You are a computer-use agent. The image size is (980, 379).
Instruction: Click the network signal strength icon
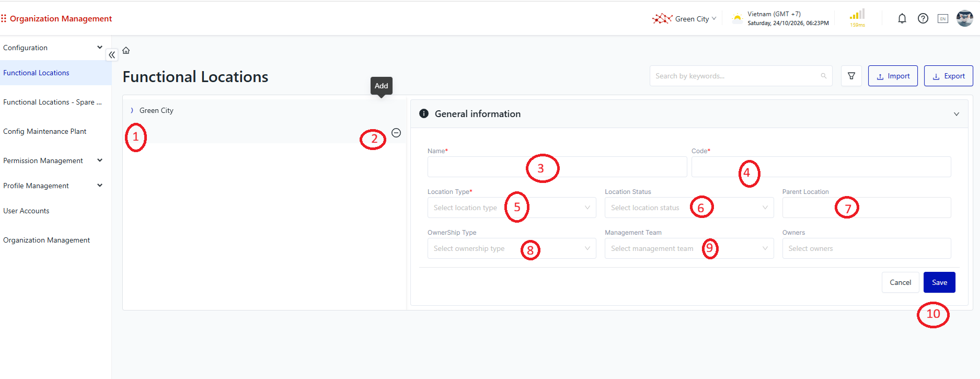click(857, 14)
